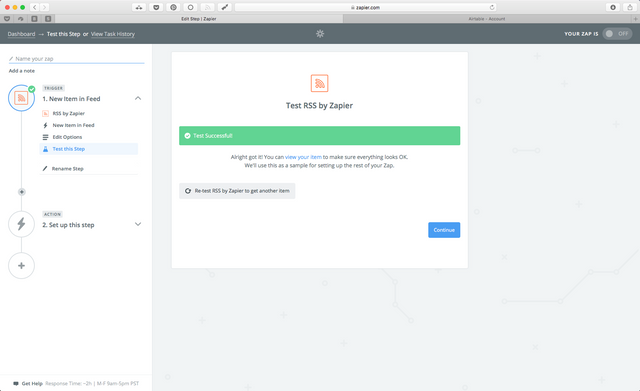Screen dimensions: 640x391
Task: Click the Zapier loading gear logo in header
Action: point(320,34)
